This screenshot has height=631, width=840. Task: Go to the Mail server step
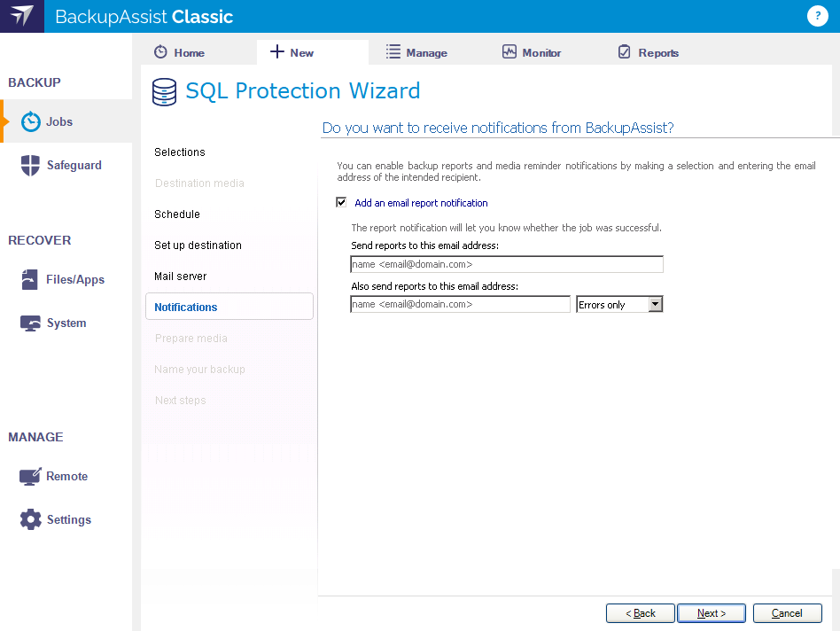click(180, 277)
